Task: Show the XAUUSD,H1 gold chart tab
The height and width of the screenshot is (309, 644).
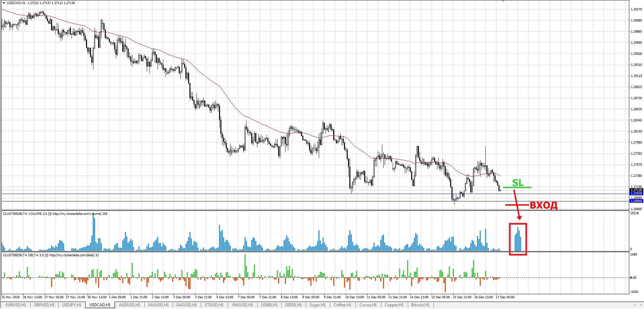Action: (x=158, y=305)
